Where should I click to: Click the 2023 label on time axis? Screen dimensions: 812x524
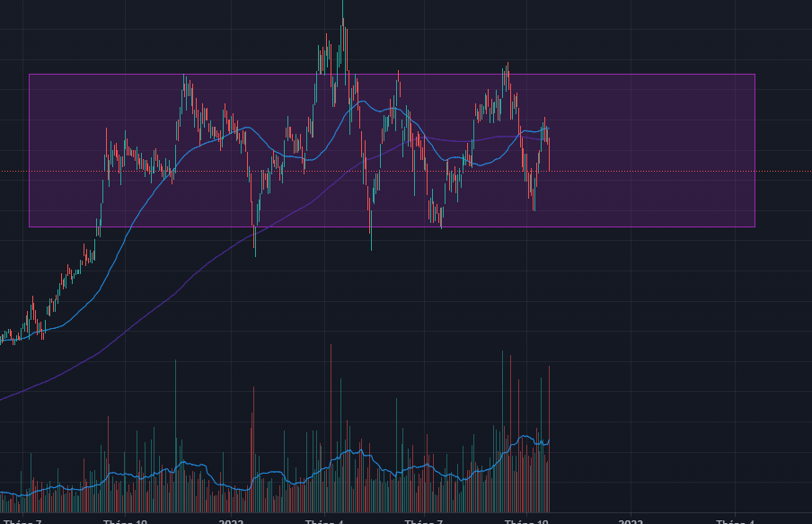pyautogui.click(x=631, y=520)
